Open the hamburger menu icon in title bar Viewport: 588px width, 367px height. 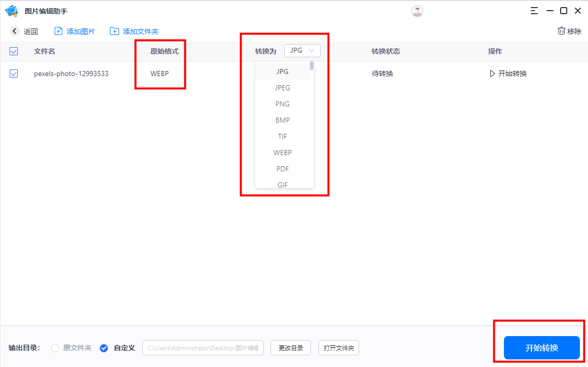coord(534,11)
